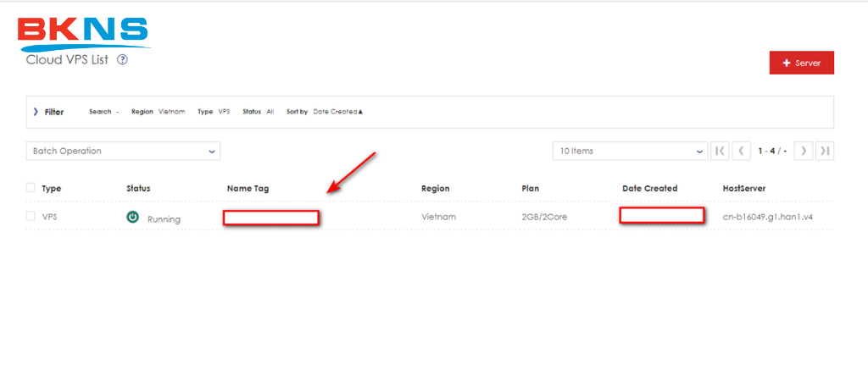Open the Cloud VPS List help icon

coord(122,60)
